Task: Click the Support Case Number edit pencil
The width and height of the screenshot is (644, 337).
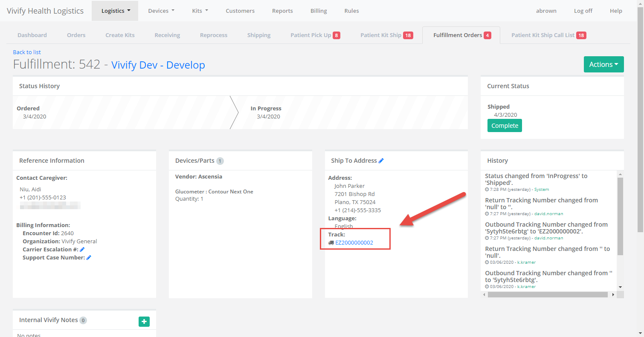Action: [89, 257]
